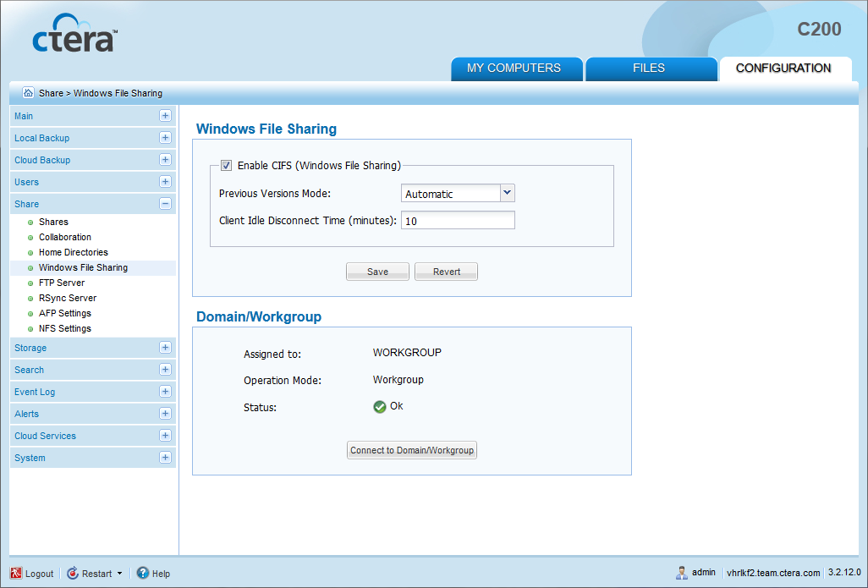This screenshot has height=588, width=868.
Task: Select the CONFIGURATION tab
Action: coord(785,69)
